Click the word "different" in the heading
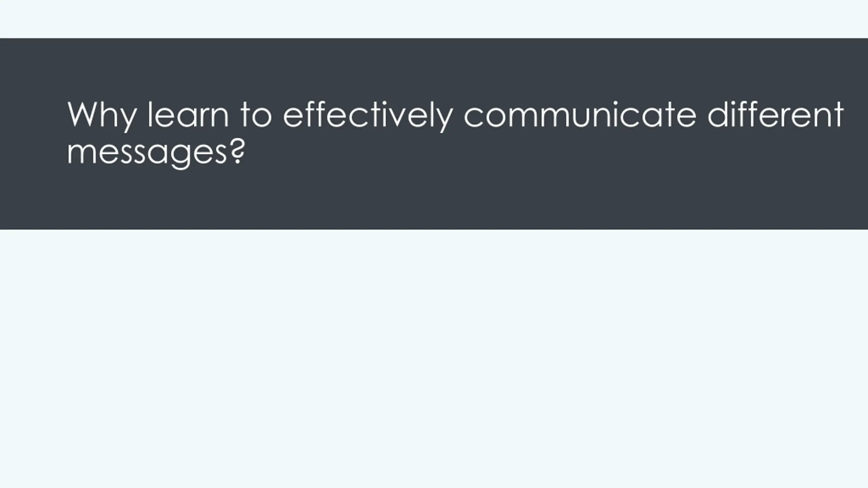868x488 pixels. 775,115
